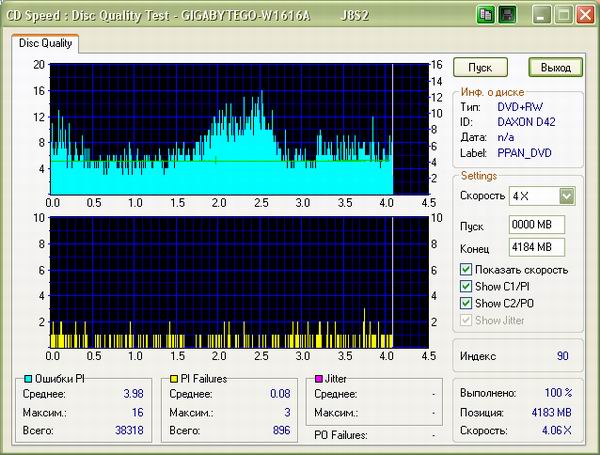
Task: Click the cyan Ошибки PI color swatch
Action: tap(26, 379)
